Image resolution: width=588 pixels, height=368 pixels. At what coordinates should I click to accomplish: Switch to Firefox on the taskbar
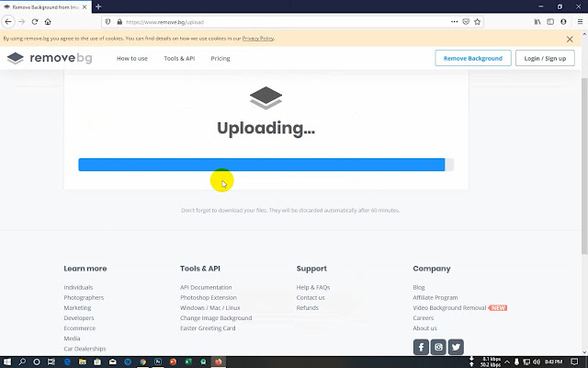click(x=219, y=362)
